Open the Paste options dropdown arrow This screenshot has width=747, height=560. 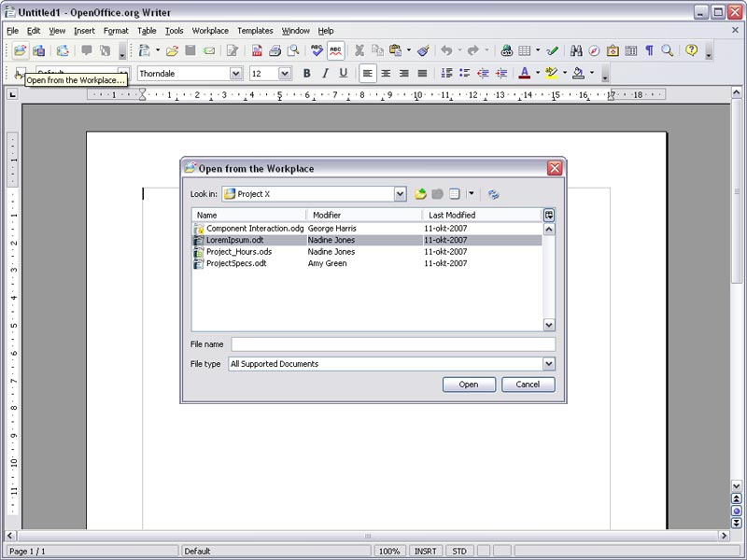point(408,50)
